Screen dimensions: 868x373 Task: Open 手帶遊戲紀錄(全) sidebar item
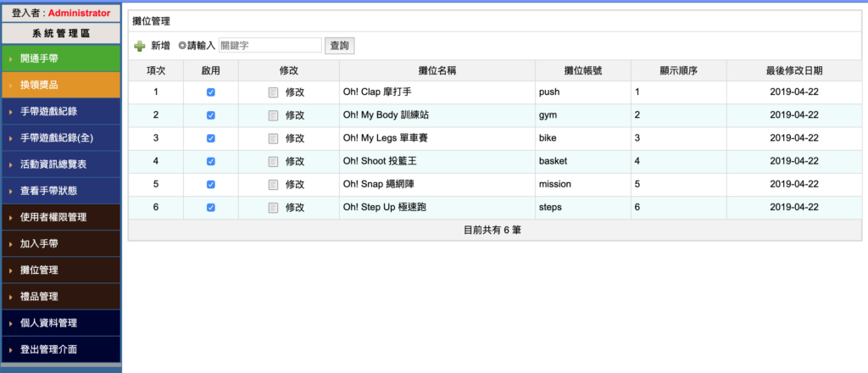(x=61, y=138)
